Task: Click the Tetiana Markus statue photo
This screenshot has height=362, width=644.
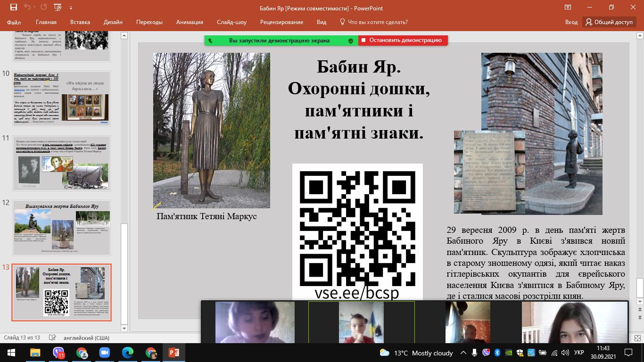Action: (x=212, y=130)
